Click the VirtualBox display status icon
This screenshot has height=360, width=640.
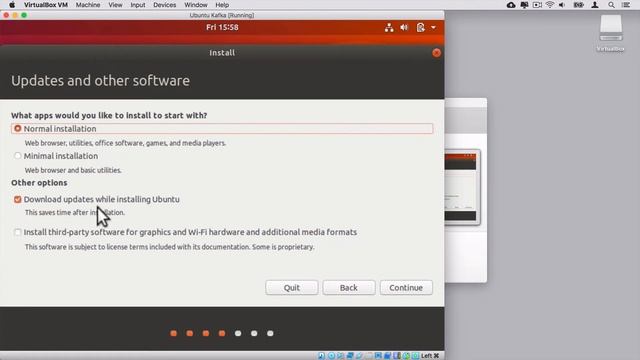[x=378, y=356]
